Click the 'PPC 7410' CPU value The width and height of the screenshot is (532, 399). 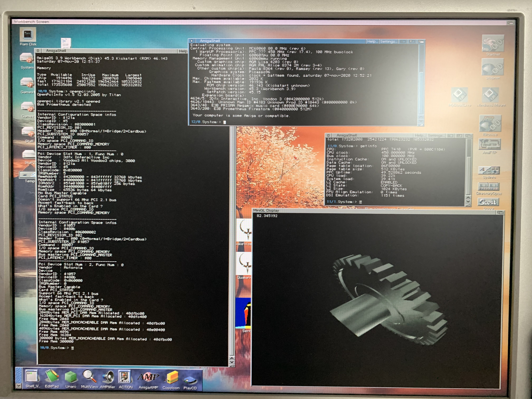[x=391, y=149]
